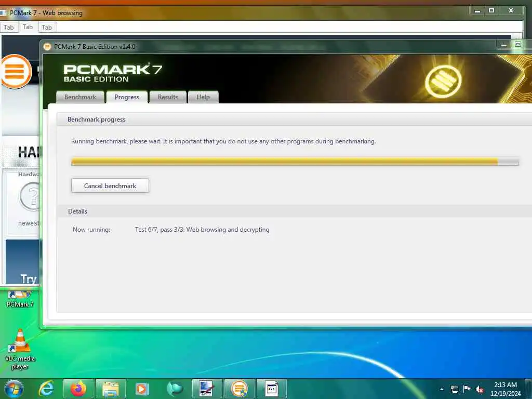Click the yellow benchmark progress bar
Image resolution: width=532 pixels, height=399 pixels.
[295, 162]
